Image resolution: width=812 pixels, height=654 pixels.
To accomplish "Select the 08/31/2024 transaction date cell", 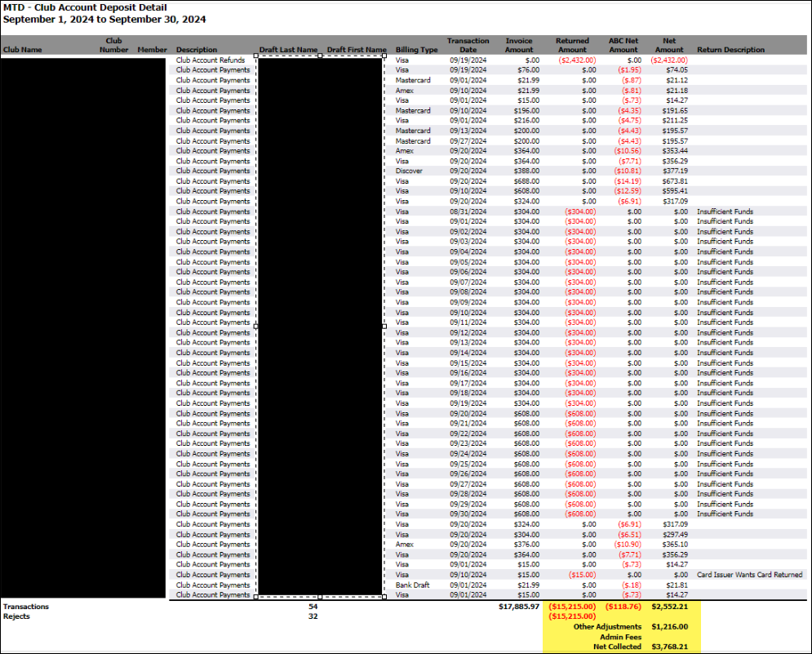I will pyautogui.click(x=468, y=211).
